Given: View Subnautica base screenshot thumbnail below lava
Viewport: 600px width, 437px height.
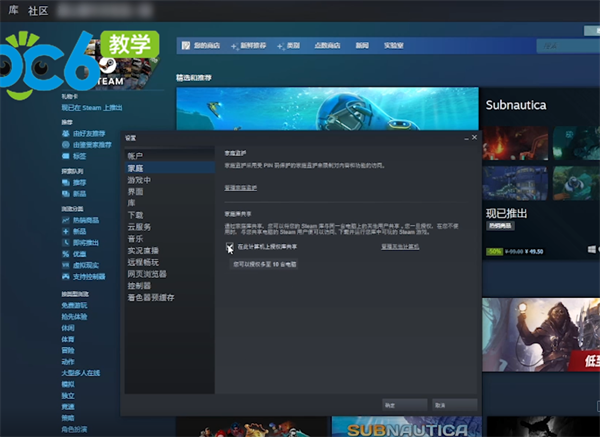Looking at the screenshot, I should 515,183.
